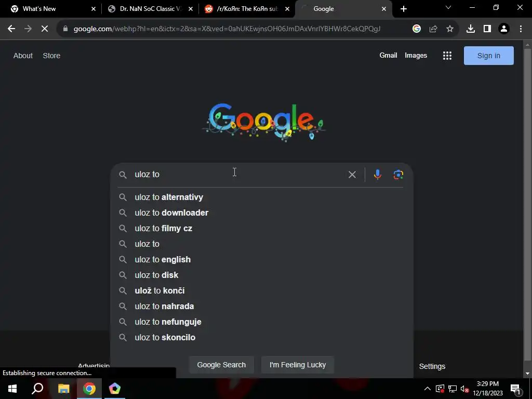Select suggestion uloz to skoncilo

[x=262, y=338]
